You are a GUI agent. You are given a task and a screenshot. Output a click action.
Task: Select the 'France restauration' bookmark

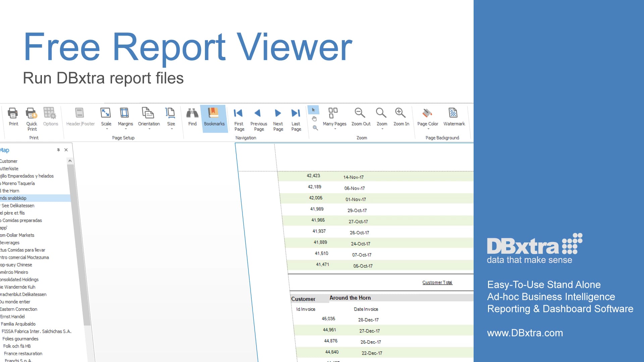(23, 354)
